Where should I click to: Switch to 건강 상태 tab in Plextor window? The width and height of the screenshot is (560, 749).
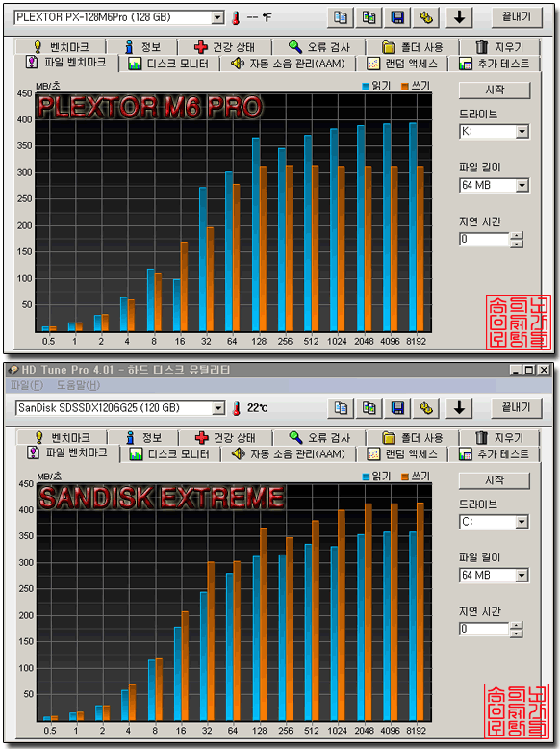(x=225, y=47)
